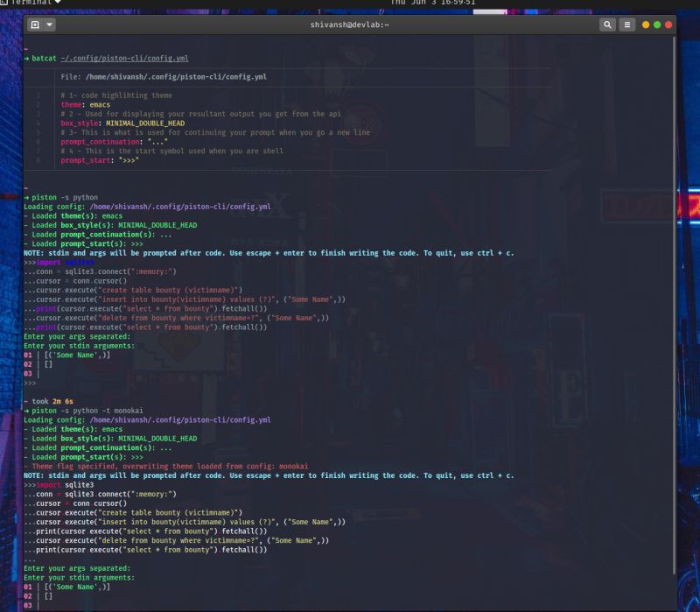Select the 'prompt_continuation: "..."' config line
Viewport: 700px width, 612px height.
click(x=115, y=142)
